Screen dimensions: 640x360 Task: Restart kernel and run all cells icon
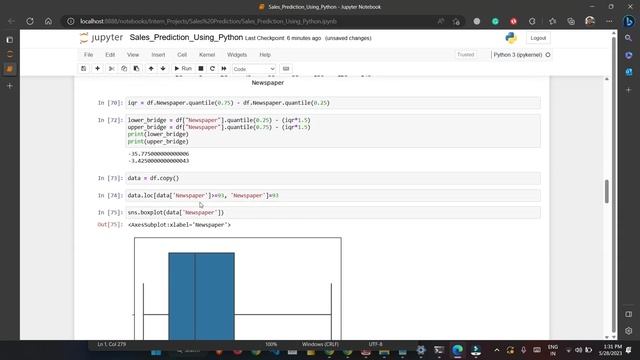pos(224,69)
